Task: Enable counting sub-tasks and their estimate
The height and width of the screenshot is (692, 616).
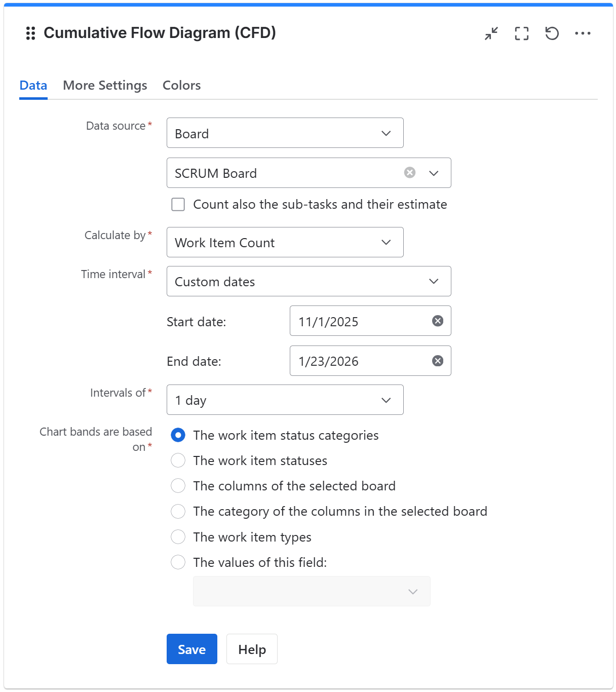Action: coord(178,204)
